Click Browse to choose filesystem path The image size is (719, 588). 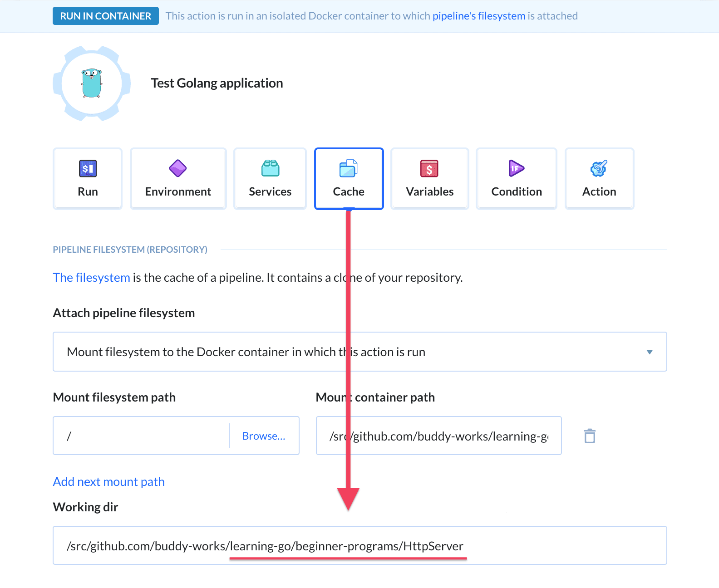(x=263, y=436)
